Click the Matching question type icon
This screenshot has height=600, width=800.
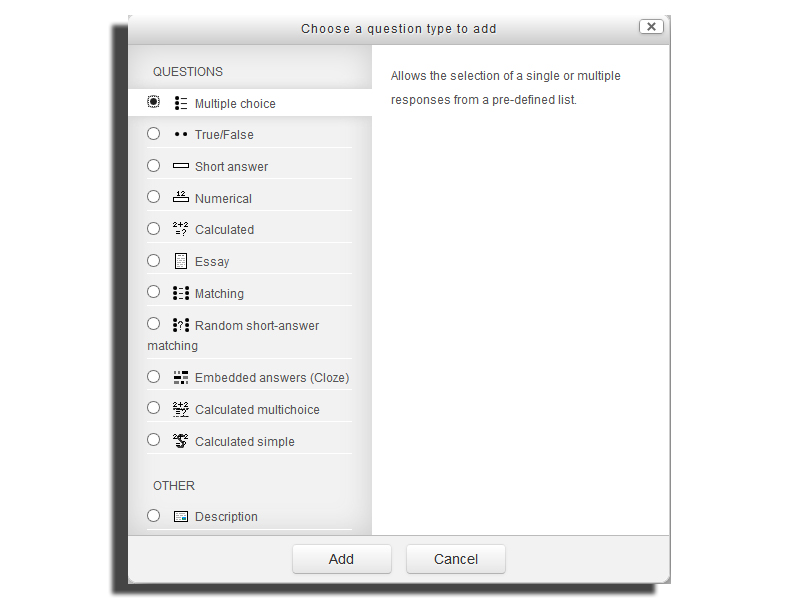pos(181,293)
